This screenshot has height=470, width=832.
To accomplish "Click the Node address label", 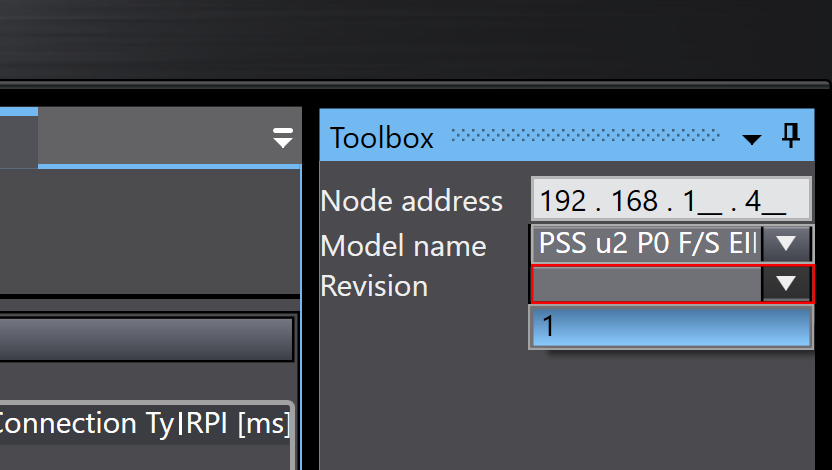I will click(411, 202).
